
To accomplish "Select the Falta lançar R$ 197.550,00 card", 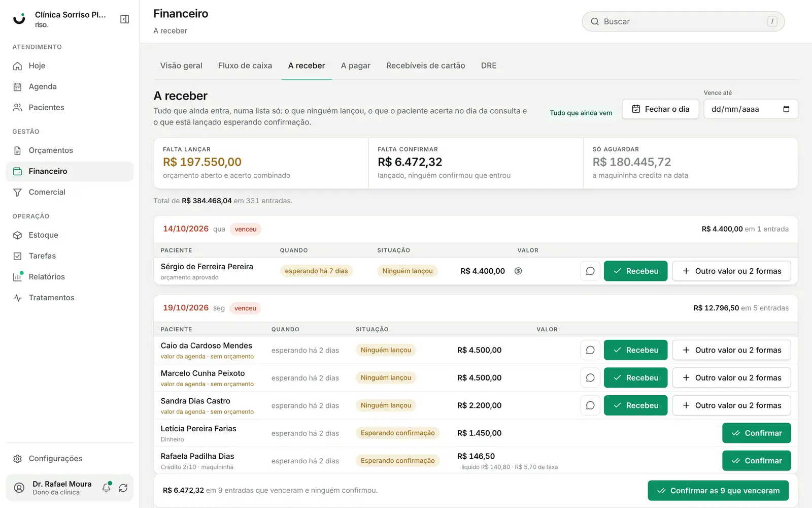I will (261, 163).
